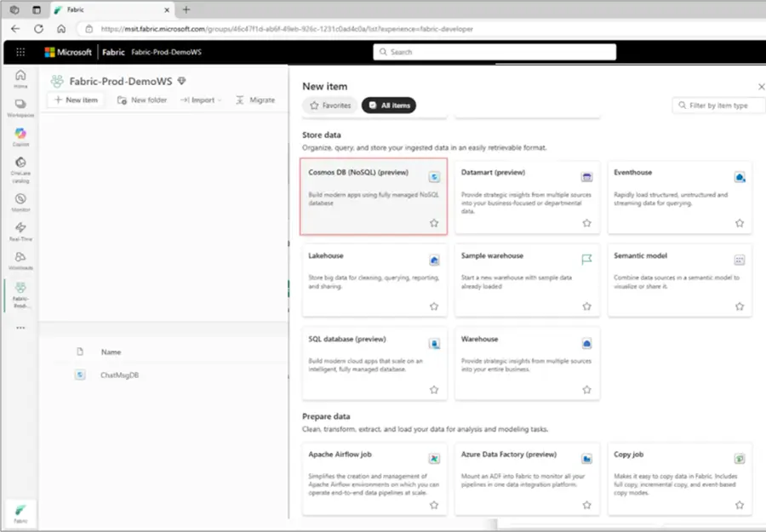Close the New item panel

pyautogui.click(x=761, y=87)
